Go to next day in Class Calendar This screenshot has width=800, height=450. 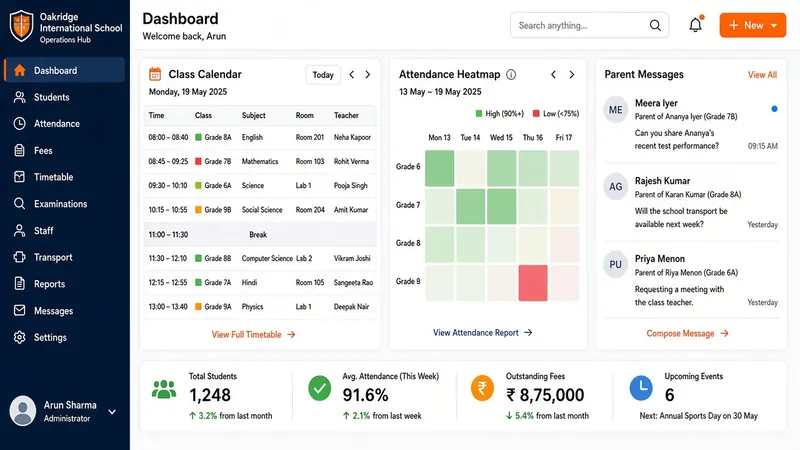tap(368, 74)
